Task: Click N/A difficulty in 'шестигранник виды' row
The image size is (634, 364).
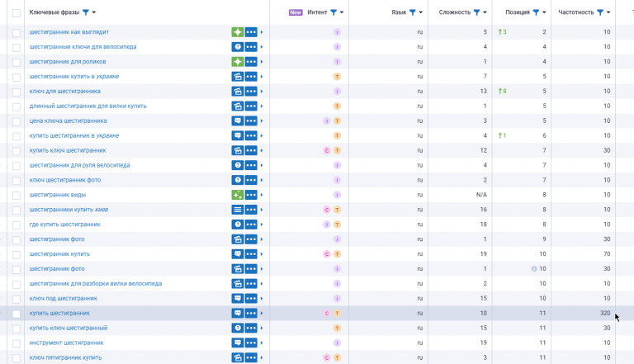Action: click(x=481, y=195)
